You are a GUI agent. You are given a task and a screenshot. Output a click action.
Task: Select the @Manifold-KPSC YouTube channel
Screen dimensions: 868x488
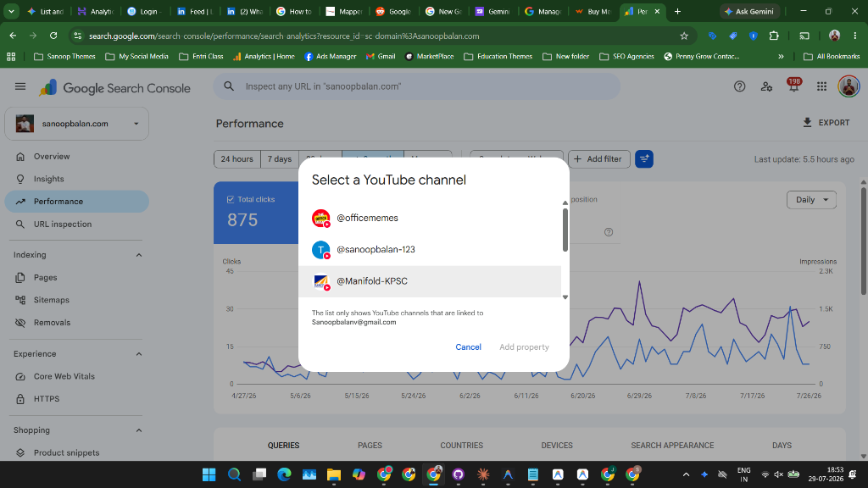[x=430, y=281]
